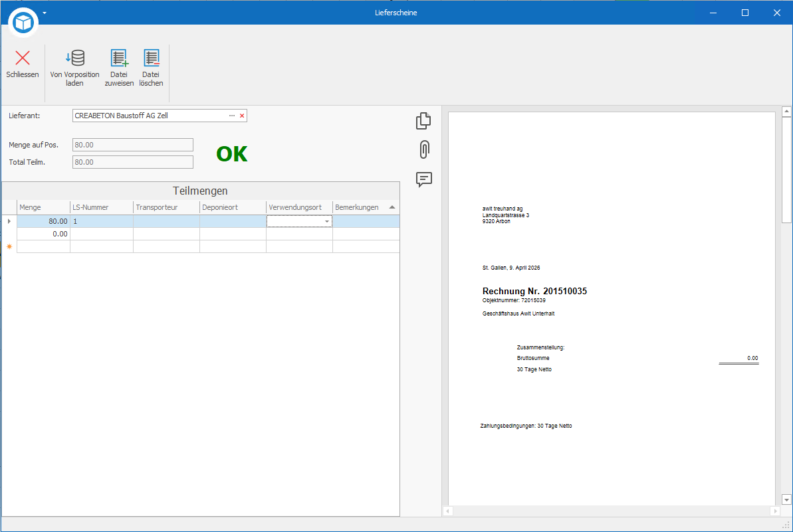The height and width of the screenshot is (532, 793).
Task: Sort by LS-Nummer column header
Action: [x=102, y=207]
